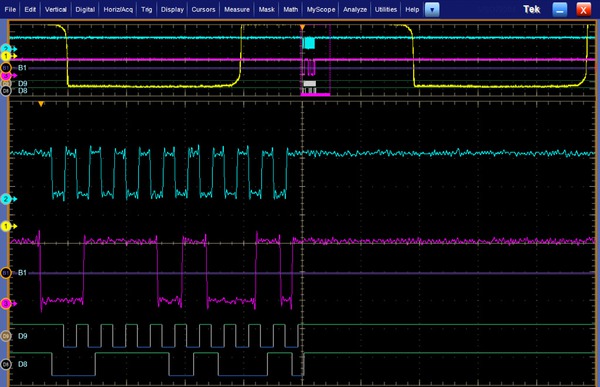
Task: Open the Display menu
Action: [x=172, y=10]
